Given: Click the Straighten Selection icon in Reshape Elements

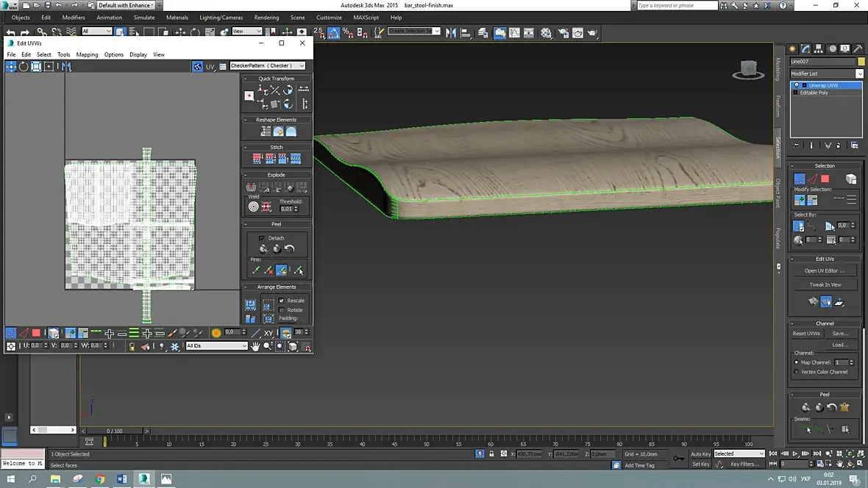Looking at the screenshot, I should [266, 132].
